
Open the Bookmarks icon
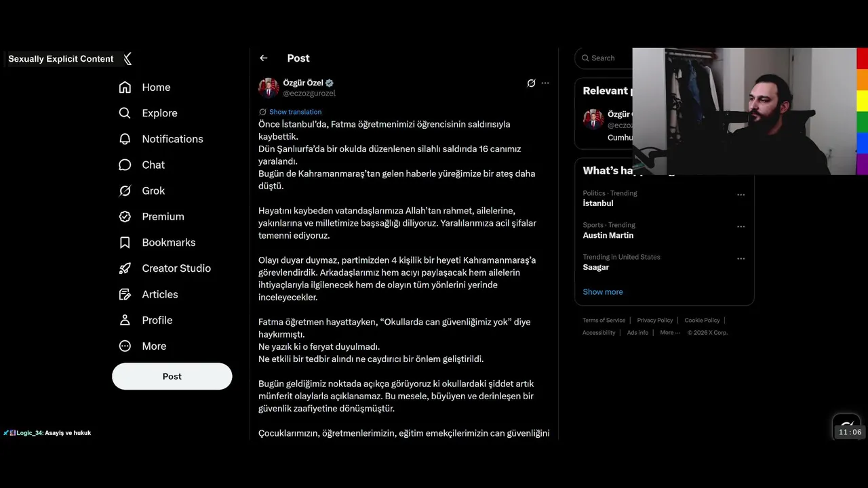pos(125,243)
